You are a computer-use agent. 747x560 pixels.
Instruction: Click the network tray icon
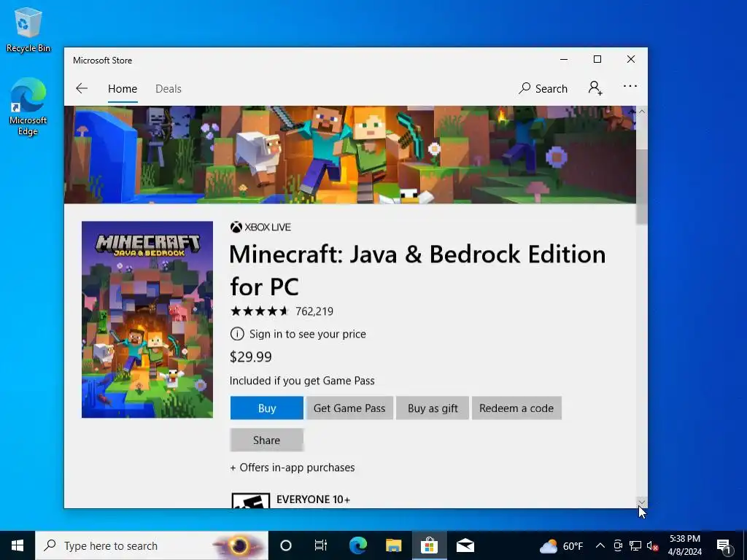coord(635,545)
